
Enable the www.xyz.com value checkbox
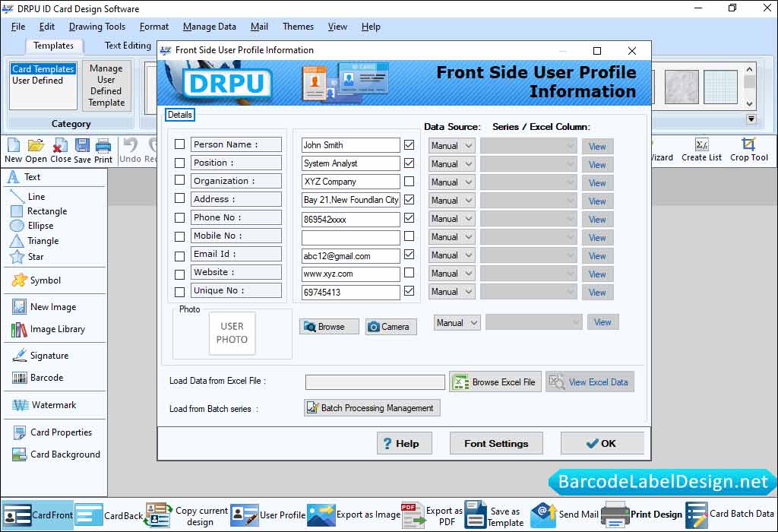tap(409, 272)
